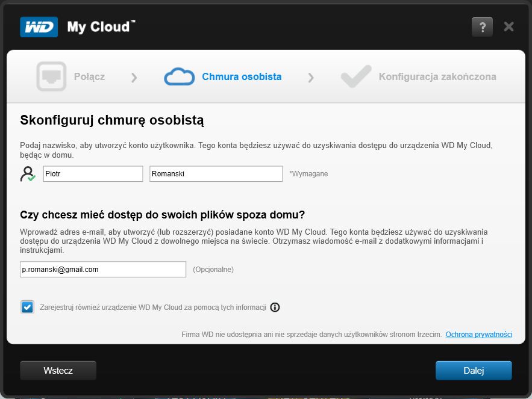Click the Zarejestruj również urządzenie label text

[x=153, y=308]
